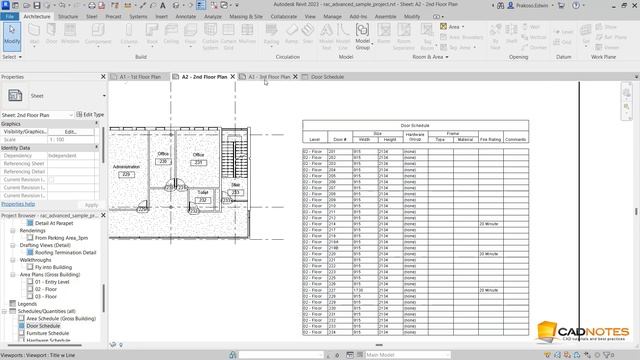Open the Sheet type selector dropdown
Viewport: 640px width, 360px height.
pyautogui.click(x=104, y=96)
